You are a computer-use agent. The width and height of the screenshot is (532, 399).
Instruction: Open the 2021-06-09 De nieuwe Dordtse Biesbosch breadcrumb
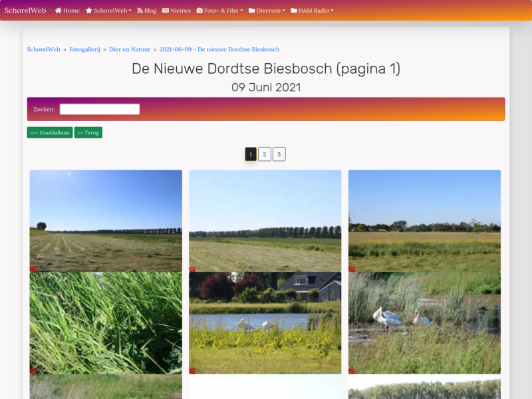[219, 49]
